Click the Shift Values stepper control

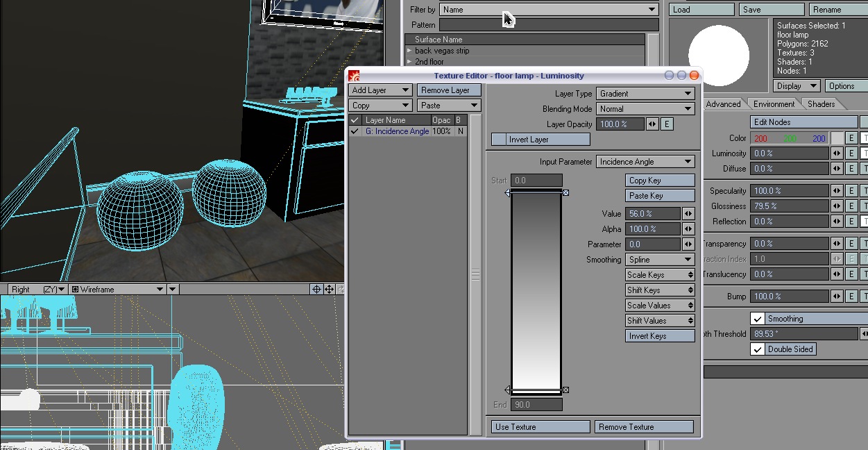point(660,321)
